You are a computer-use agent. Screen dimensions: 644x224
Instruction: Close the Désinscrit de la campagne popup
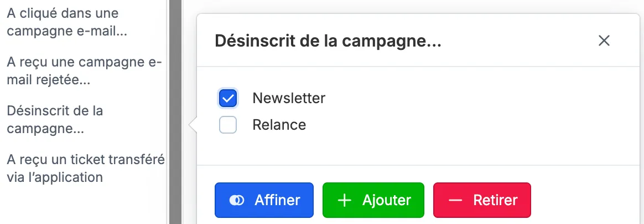coord(604,40)
